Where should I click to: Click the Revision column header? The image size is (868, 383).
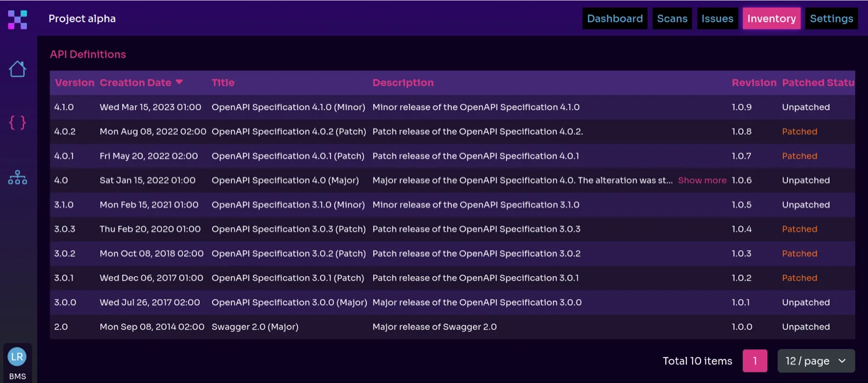pos(754,82)
